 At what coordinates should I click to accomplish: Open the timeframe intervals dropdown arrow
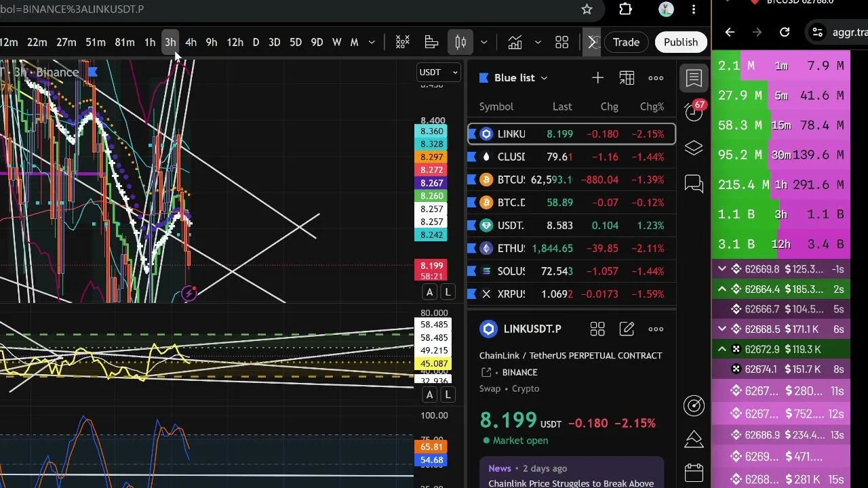(x=372, y=43)
